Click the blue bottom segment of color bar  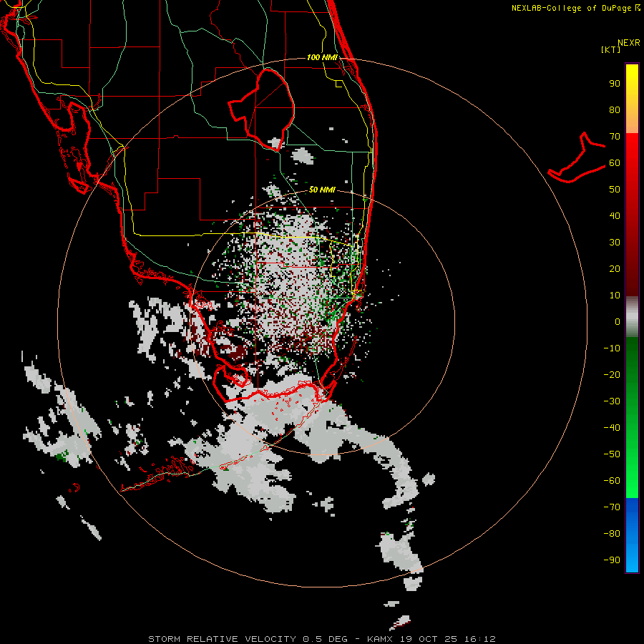coord(632,535)
